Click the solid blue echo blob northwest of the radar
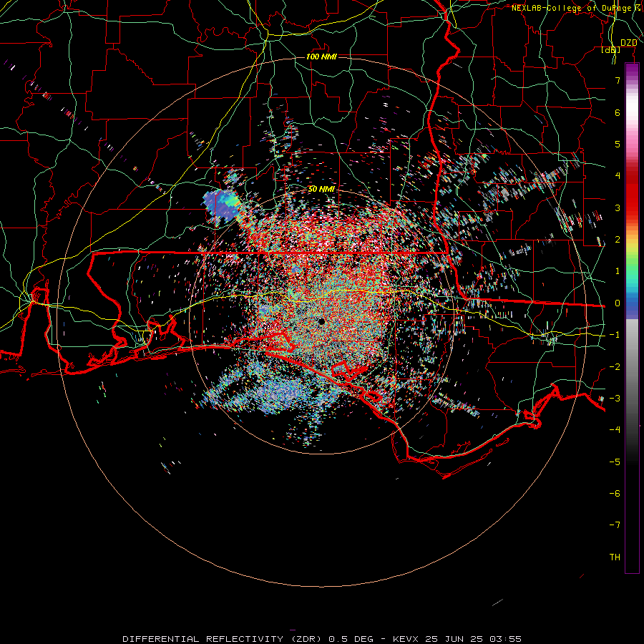This screenshot has height=644, width=644. (222, 205)
